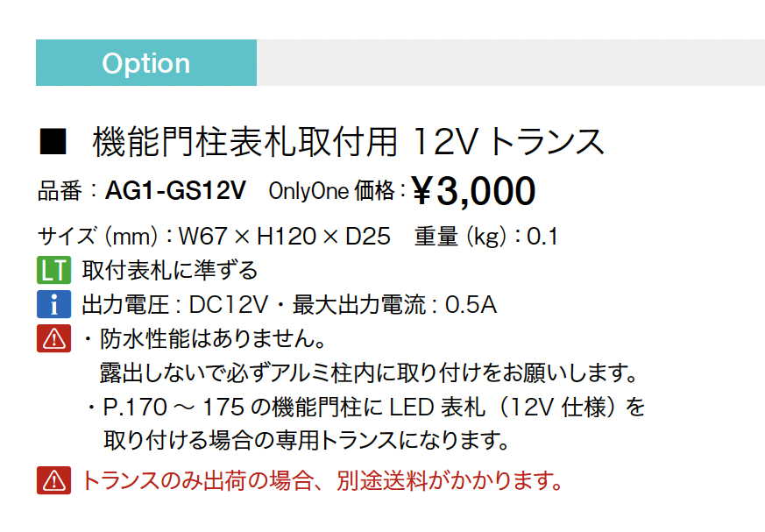
Task: Click the red トランスのみ出荷 shipping note
Action: pyautogui.click(x=321, y=480)
